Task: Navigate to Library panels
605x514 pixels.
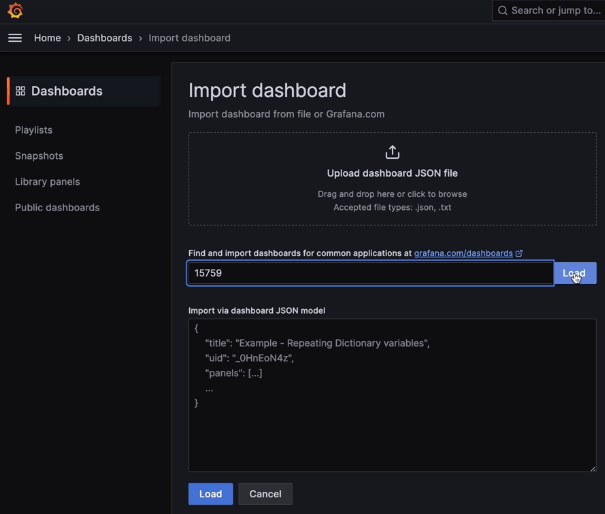Action: (47, 182)
